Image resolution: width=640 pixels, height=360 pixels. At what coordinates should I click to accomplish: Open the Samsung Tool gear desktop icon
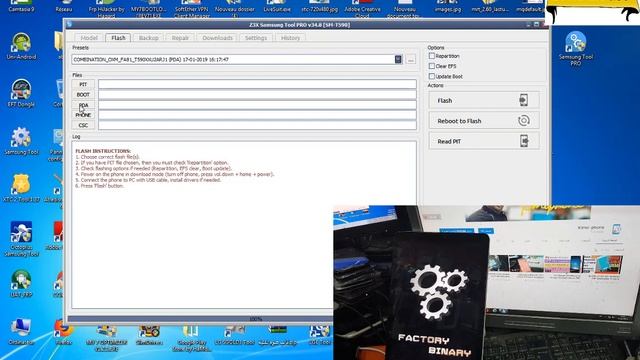21,141
